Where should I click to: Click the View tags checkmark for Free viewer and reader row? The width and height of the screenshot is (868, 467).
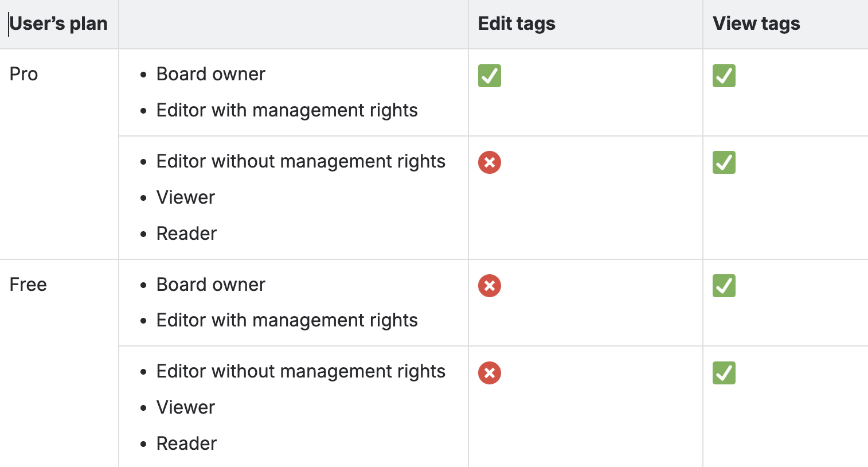724,373
